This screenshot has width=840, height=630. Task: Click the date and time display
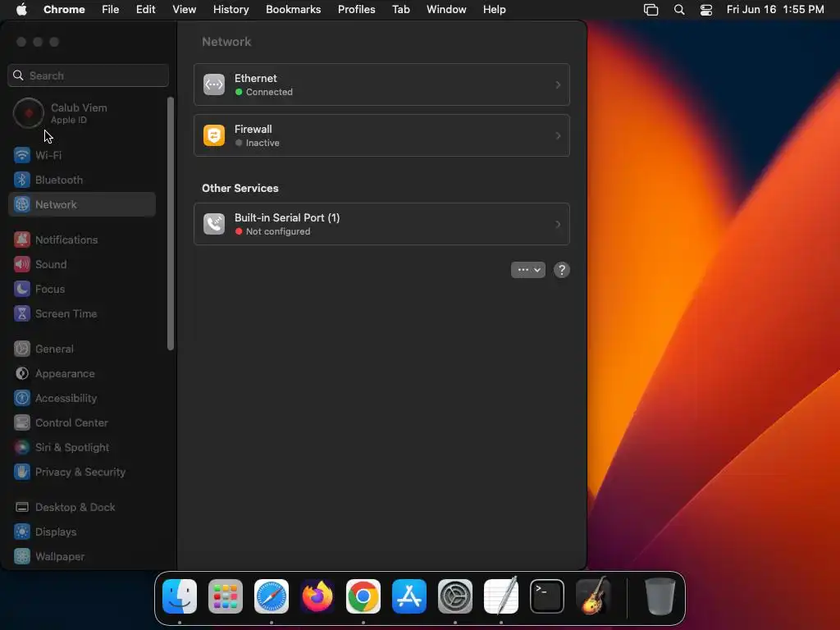point(775,10)
